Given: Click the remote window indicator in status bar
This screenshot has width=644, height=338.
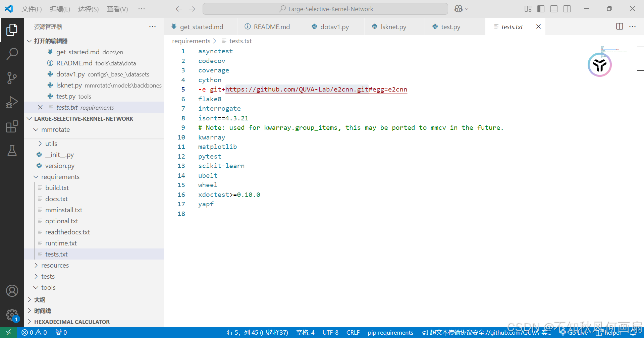Looking at the screenshot, I should [x=9, y=332].
